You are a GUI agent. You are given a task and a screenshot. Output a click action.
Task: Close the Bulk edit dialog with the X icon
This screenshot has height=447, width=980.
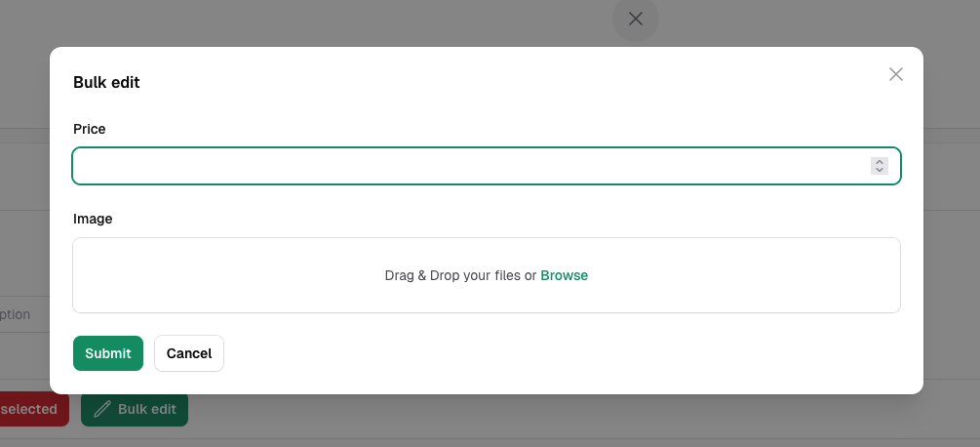click(896, 74)
